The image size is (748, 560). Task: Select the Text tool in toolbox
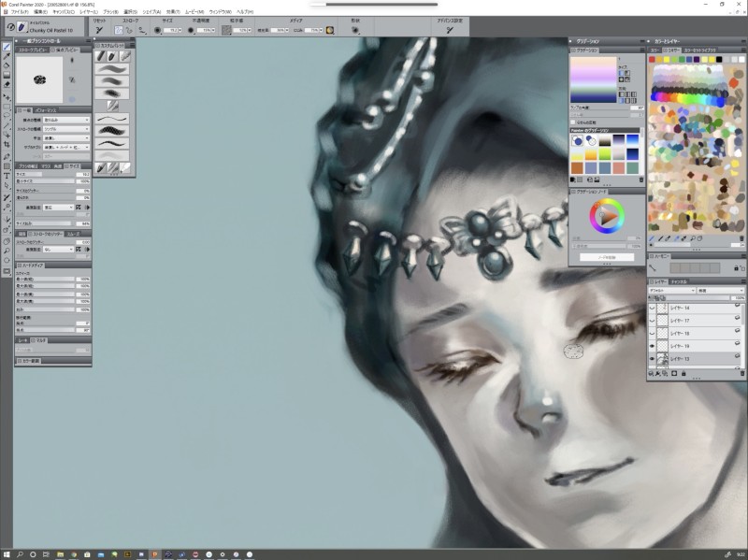7,176
